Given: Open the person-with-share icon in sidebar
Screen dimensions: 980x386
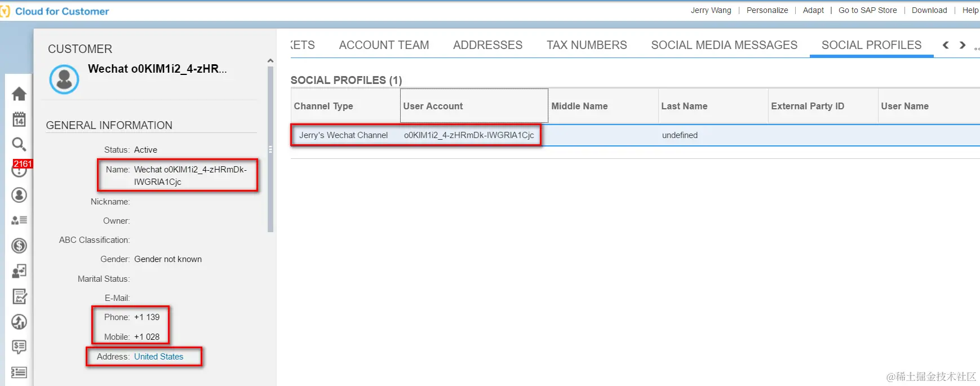Looking at the screenshot, I should (19, 271).
